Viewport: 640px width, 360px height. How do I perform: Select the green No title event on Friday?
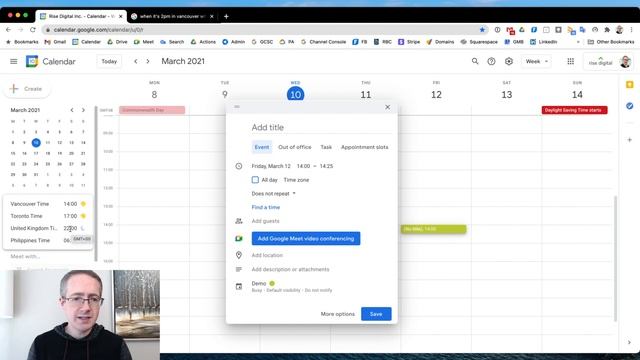click(x=433, y=229)
